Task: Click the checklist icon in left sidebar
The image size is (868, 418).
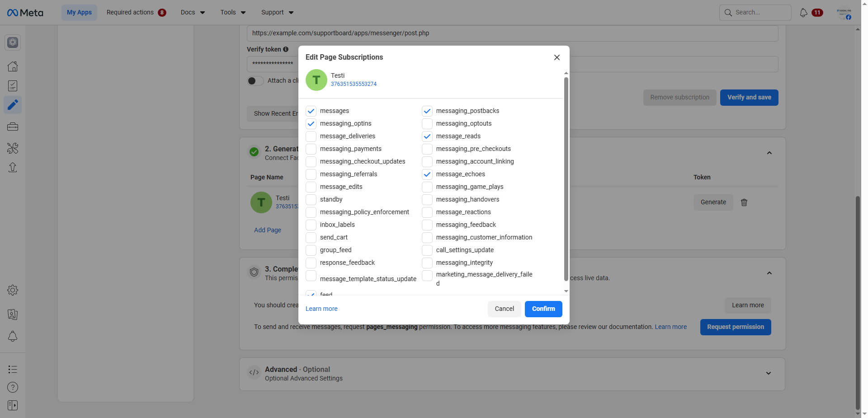Action: (x=13, y=86)
